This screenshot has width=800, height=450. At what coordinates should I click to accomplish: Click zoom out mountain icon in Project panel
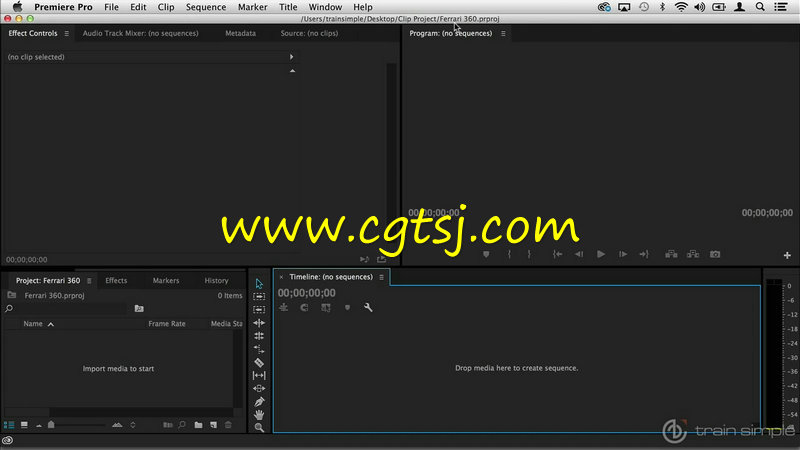click(x=39, y=425)
